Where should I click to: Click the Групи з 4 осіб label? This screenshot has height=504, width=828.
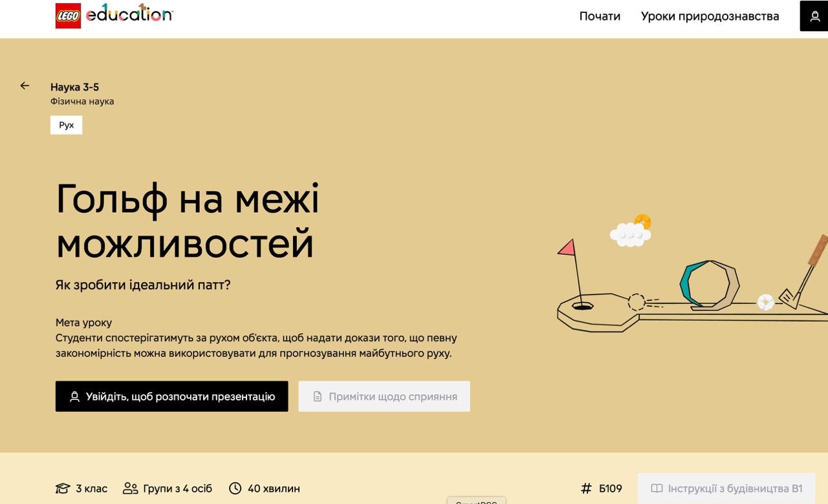tap(177, 488)
